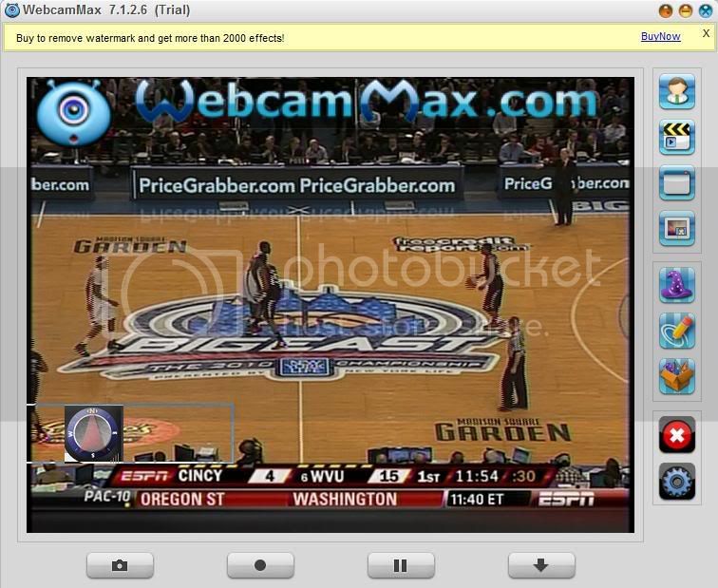Screen dimensions: 718x588
Task: Click the video preview showing the basketball game
Action: tap(331, 305)
